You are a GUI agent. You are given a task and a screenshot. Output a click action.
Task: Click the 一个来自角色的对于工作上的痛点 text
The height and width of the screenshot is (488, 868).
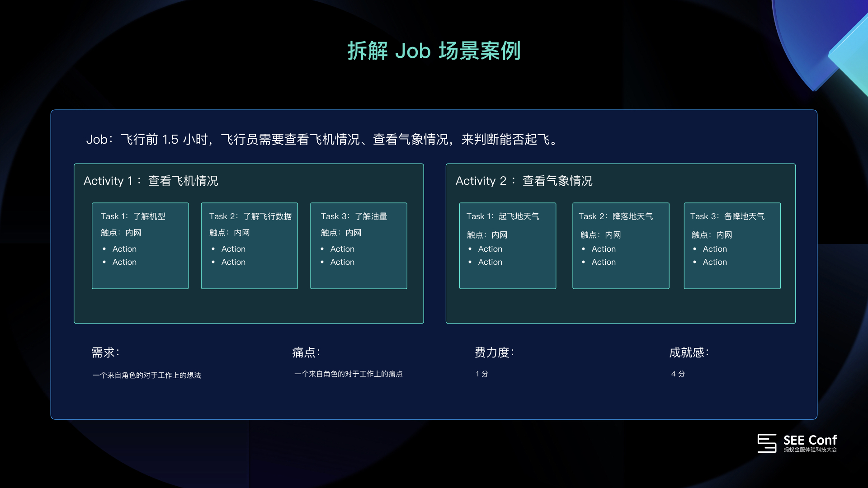point(348,374)
